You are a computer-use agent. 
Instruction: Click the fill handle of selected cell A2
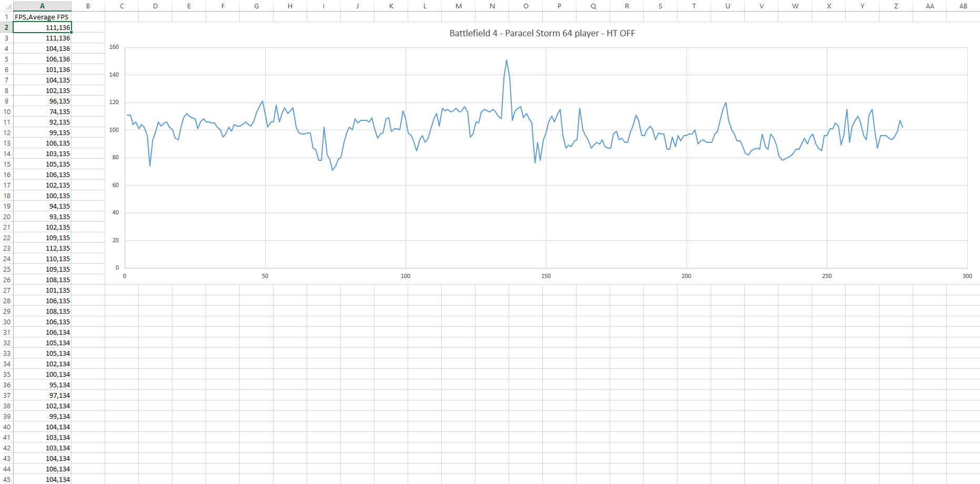71,32
